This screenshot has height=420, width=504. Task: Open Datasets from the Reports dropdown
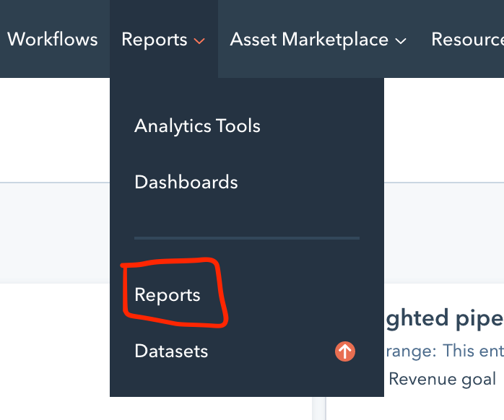point(171,351)
